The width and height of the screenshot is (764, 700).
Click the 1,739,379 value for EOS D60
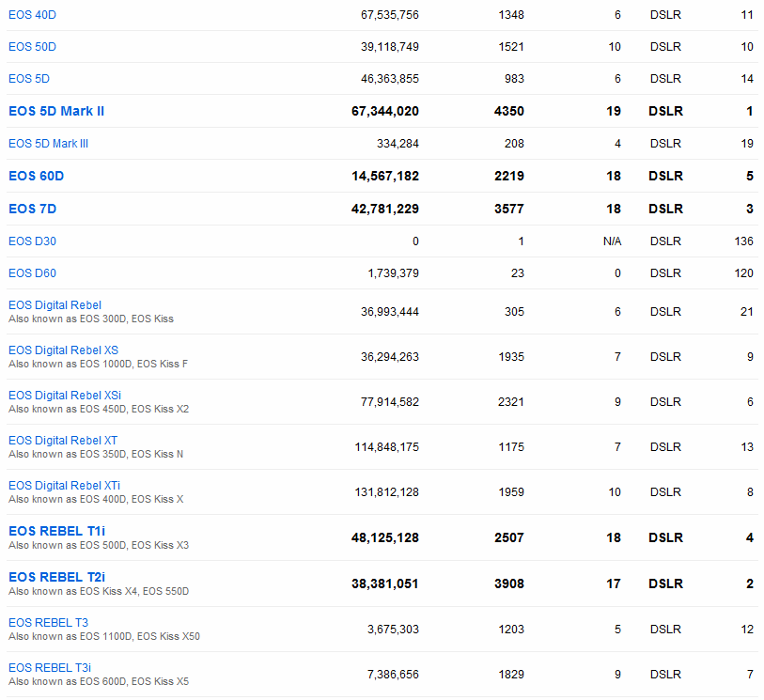click(x=393, y=273)
